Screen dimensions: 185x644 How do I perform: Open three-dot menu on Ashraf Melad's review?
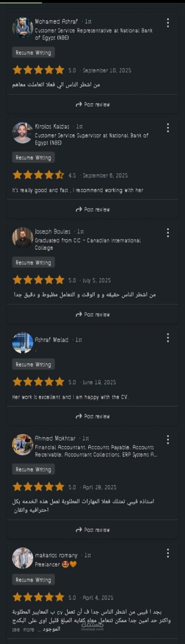tap(168, 338)
